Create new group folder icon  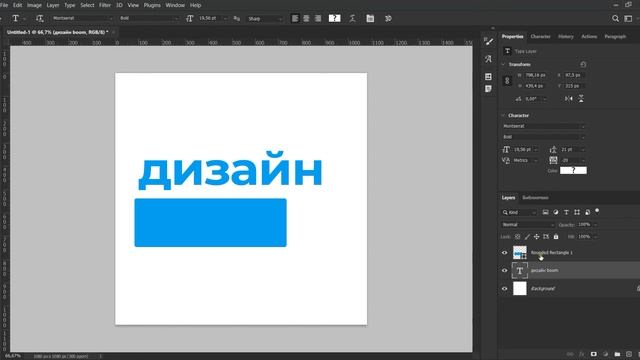[x=617, y=354]
